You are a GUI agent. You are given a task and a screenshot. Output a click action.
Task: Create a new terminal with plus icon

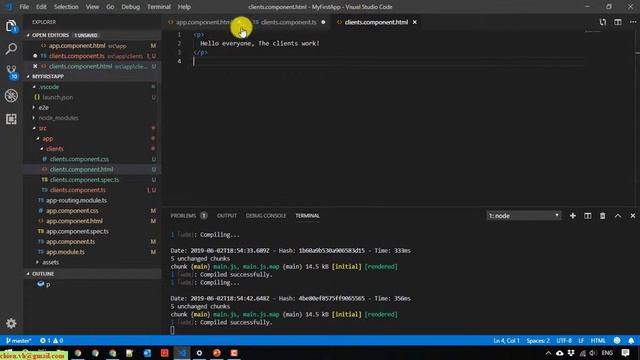pos(573,216)
